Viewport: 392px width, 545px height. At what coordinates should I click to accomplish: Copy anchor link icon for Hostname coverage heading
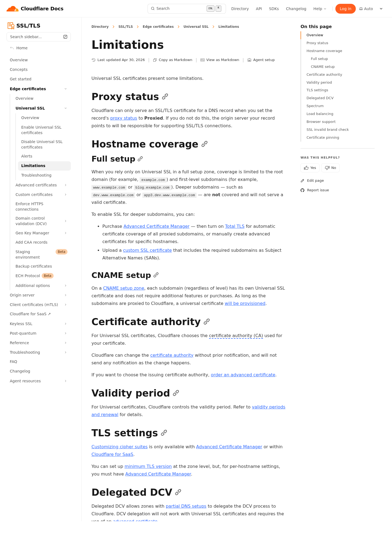point(204,144)
